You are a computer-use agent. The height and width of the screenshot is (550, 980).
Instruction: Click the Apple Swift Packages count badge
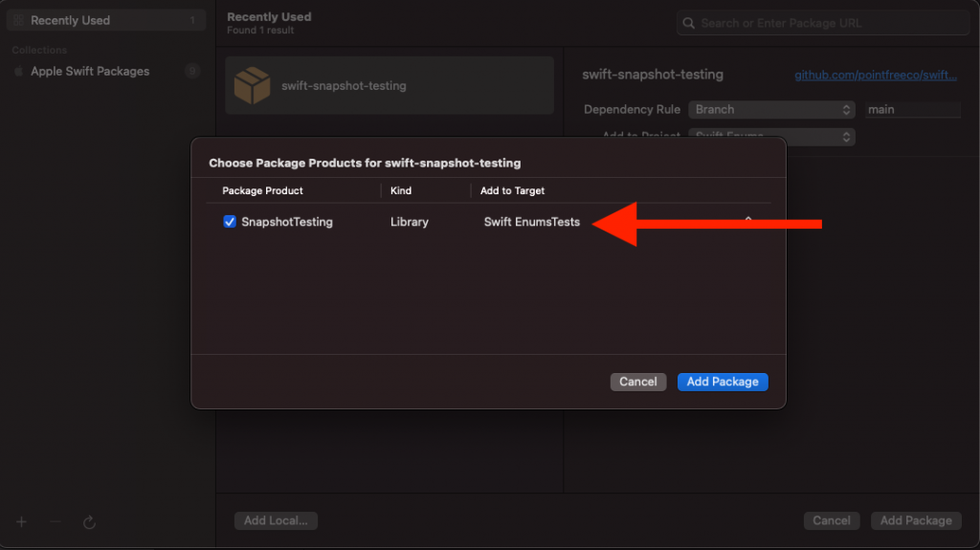pos(191,71)
